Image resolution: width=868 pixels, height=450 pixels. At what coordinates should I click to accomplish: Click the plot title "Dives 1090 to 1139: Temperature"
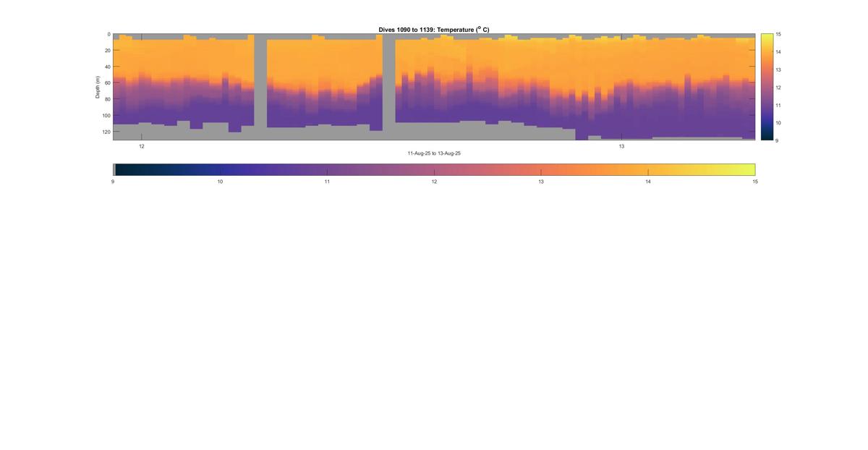click(434, 30)
